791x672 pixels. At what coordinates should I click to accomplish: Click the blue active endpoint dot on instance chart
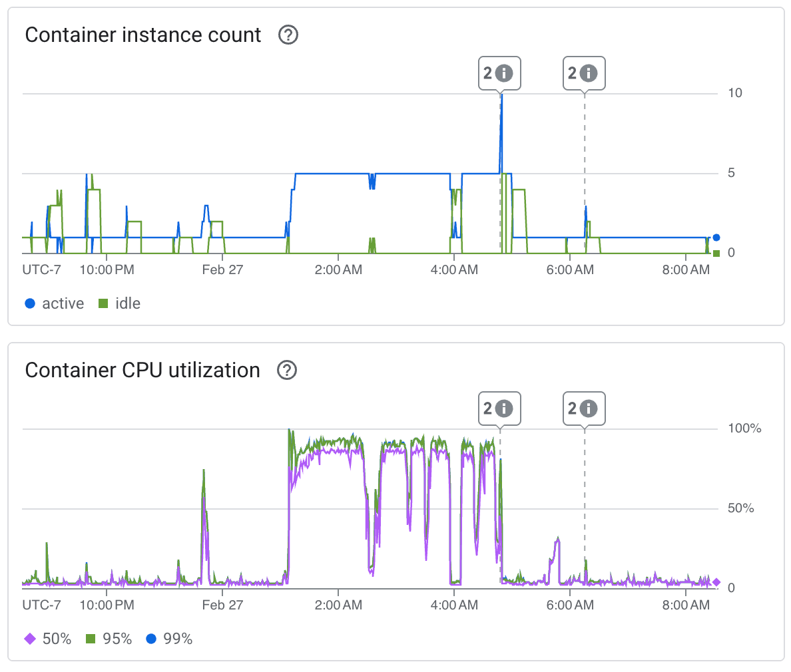coord(716,236)
